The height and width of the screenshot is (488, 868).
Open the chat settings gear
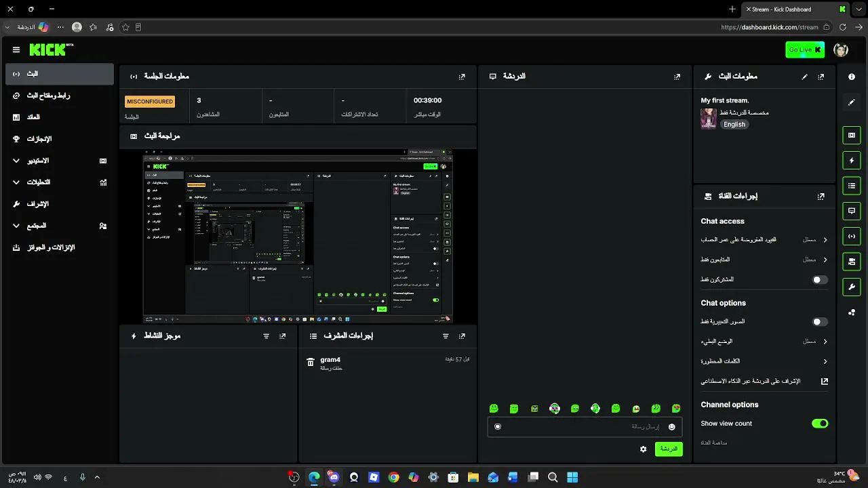pos(644,449)
